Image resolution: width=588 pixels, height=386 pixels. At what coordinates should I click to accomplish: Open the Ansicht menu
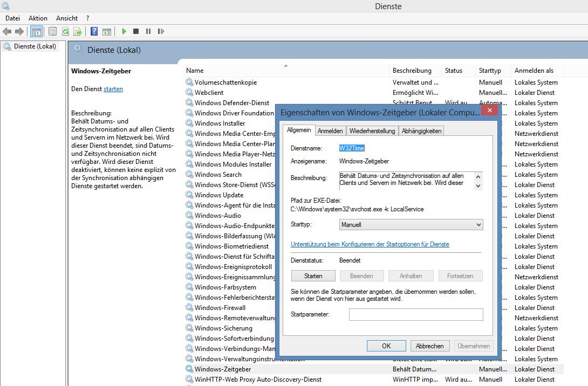[67, 18]
